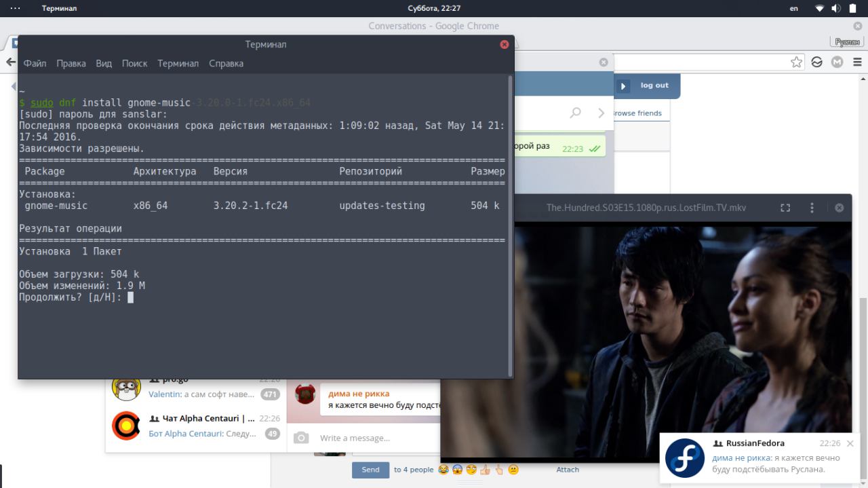Click the Fedora logo in the RussianFedora notification

pyautogui.click(x=685, y=458)
